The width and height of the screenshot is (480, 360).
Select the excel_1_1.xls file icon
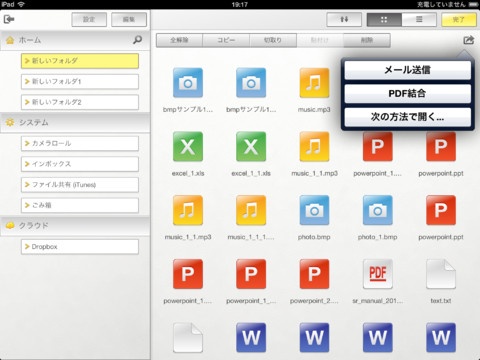(251, 147)
